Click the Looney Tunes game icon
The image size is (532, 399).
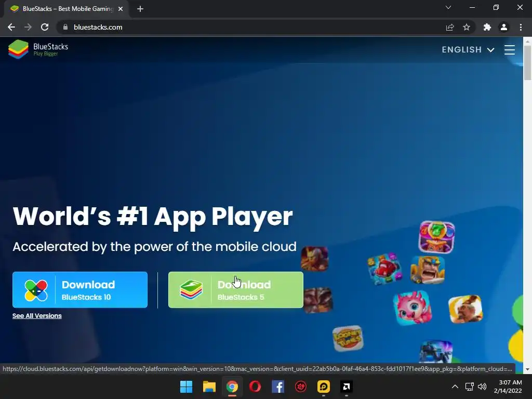click(x=348, y=338)
